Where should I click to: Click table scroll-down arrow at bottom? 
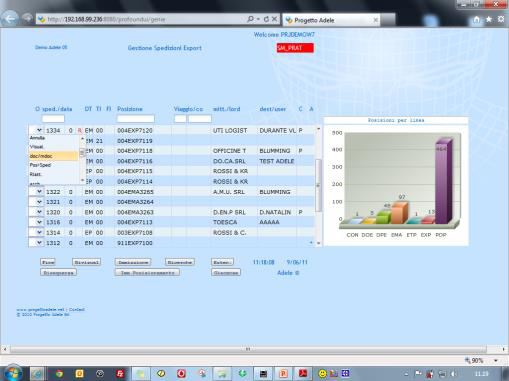tap(318, 243)
